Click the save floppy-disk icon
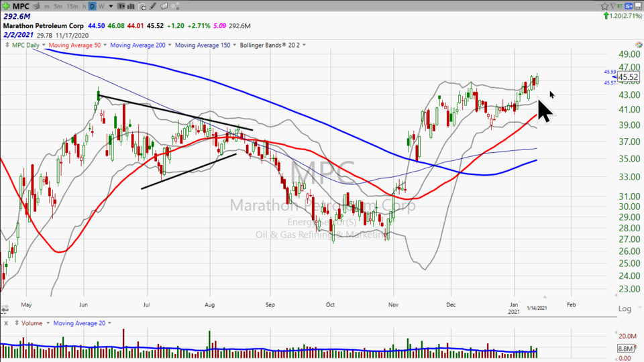This screenshot has height=362, width=644. 639,6
